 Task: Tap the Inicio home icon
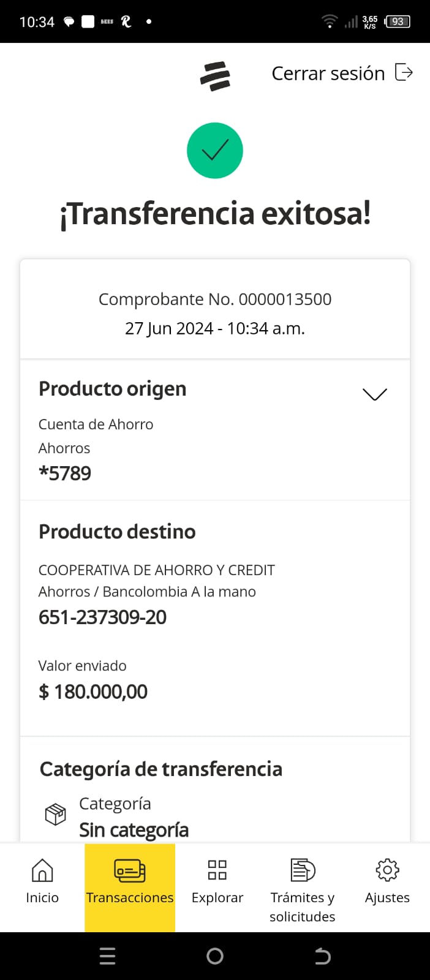click(42, 870)
